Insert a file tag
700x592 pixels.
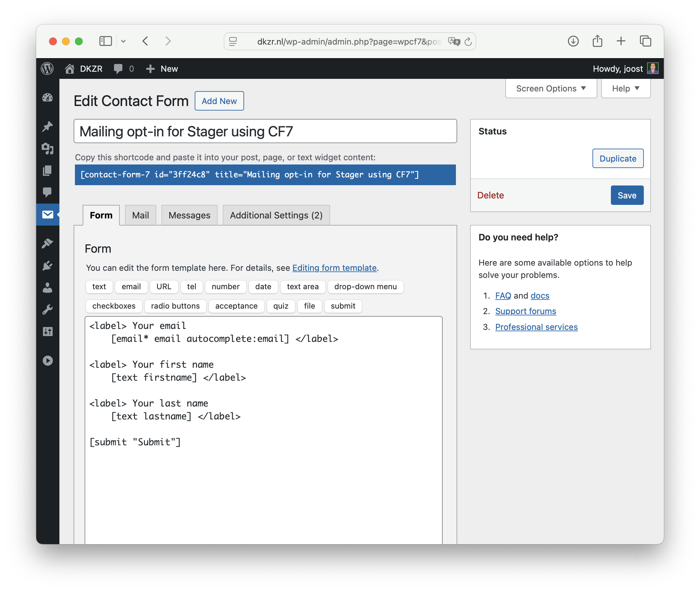[x=309, y=306]
